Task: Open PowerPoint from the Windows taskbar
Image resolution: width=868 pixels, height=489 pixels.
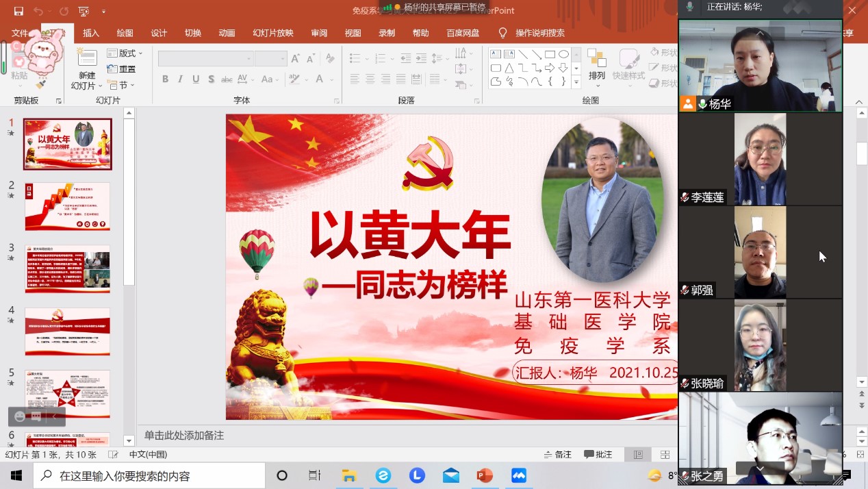Action: 485,475
